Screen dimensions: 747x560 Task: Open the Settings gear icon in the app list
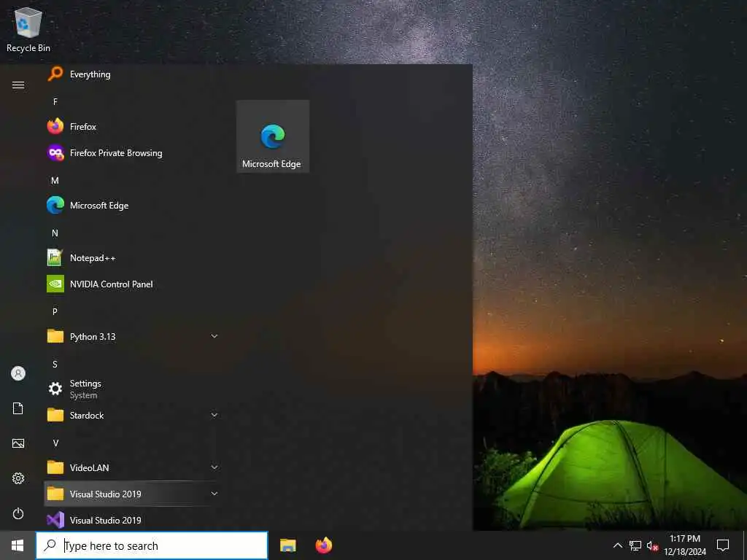(x=55, y=389)
